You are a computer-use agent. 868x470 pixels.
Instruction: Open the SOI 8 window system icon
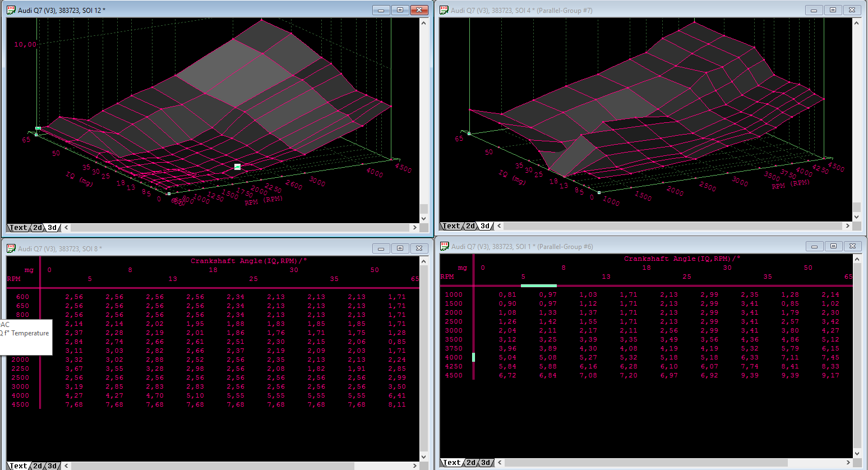point(11,248)
